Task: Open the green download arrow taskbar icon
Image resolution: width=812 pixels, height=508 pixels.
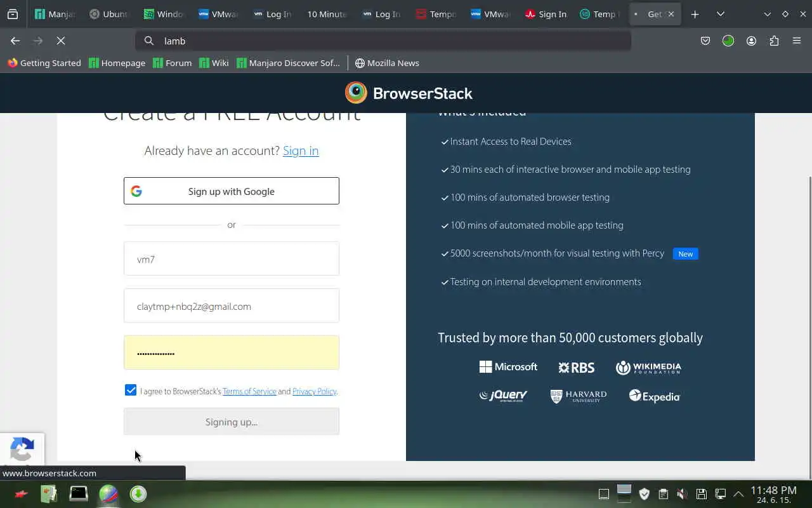Action: (x=138, y=493)
